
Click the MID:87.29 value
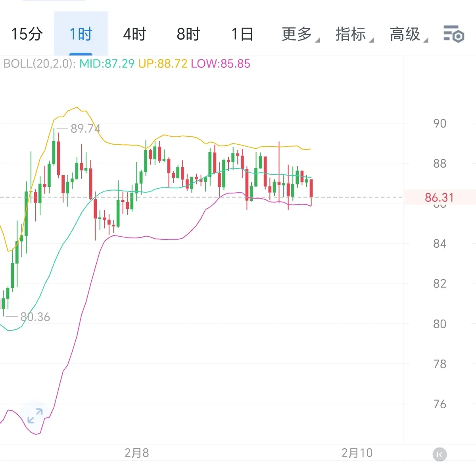(x=107, y=64)
